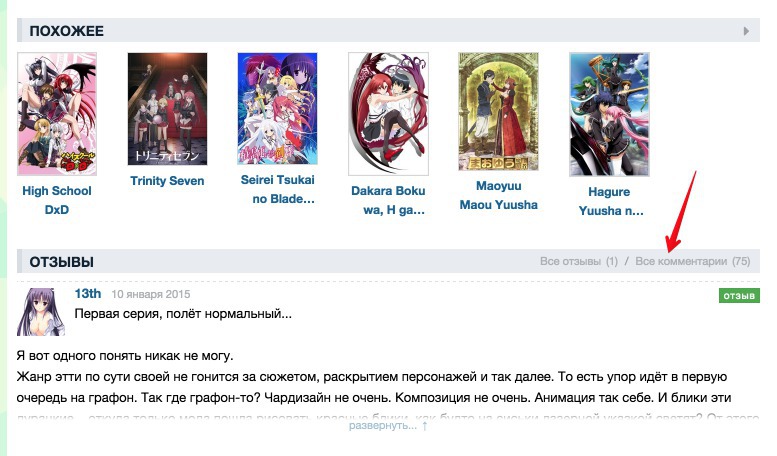The image size is (777, 456).
Task: Click the 10 января 2015 date link
Action: pyautogui.click(x=151, y=294)
